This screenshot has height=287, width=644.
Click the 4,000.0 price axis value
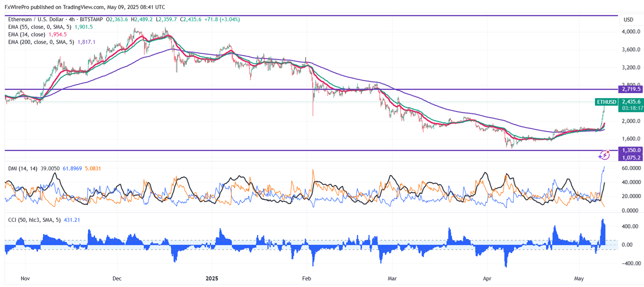coord(631,32)
